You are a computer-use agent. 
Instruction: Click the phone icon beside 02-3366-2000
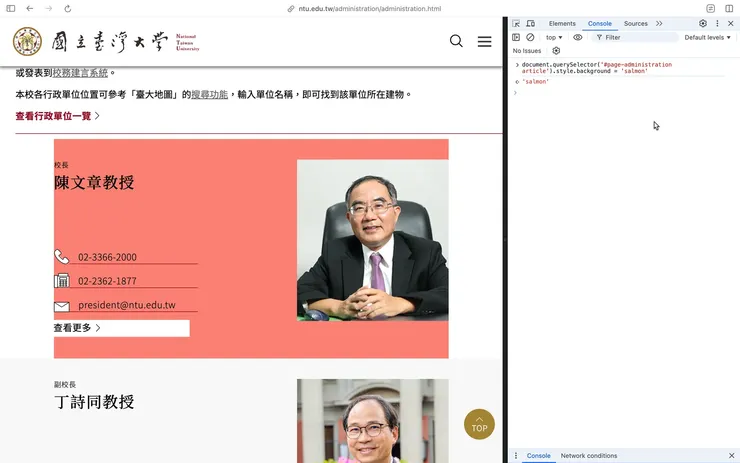pyautogui.click(x=61, y=257)
